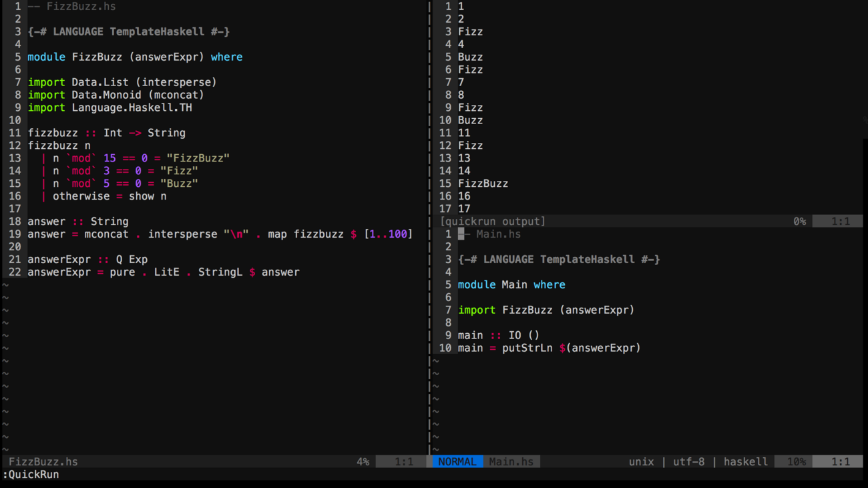This screenshot has height=488, width=868.
Task: Click 'main = putStrLn $(answerExpr)' in Main.hs
Action: 549,348
